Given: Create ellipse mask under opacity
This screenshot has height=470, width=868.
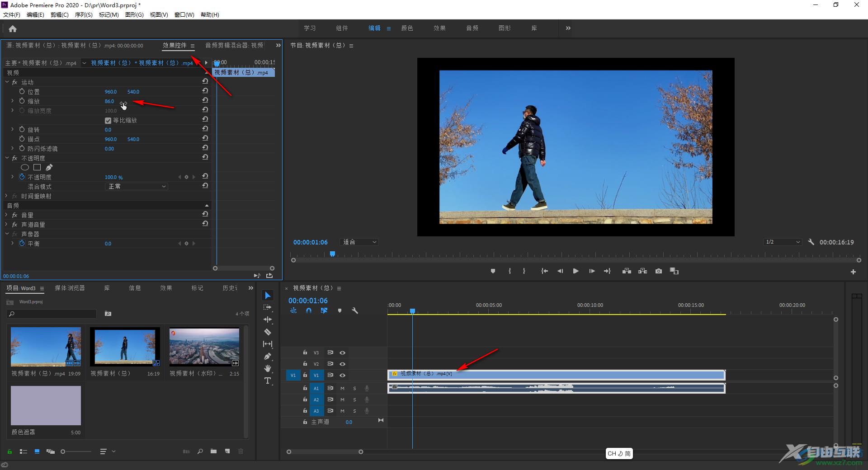Looking at the screenshot, I should point(25,167).
